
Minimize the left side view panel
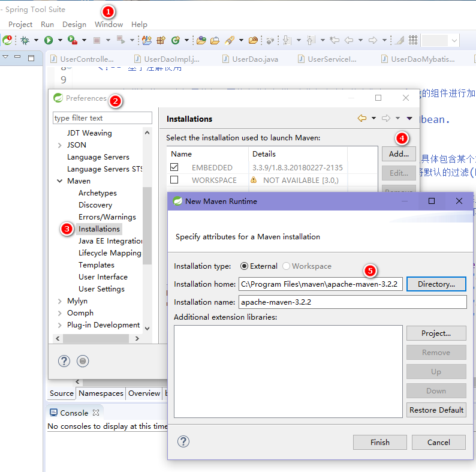tap(17, 57)
